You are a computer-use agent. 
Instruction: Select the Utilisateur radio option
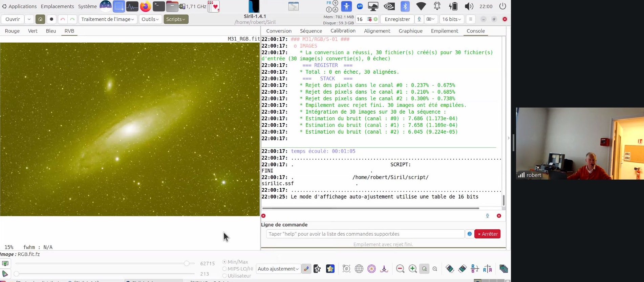(224, 276)
